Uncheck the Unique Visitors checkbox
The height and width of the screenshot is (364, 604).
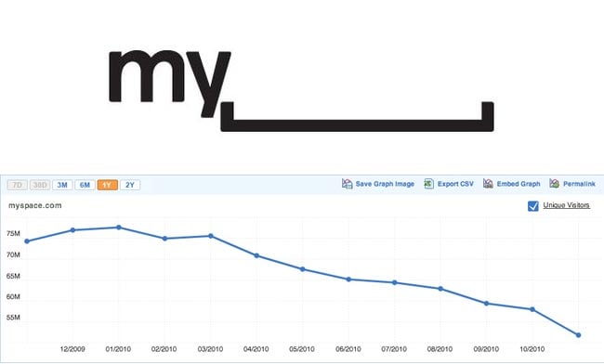(533, 206)
